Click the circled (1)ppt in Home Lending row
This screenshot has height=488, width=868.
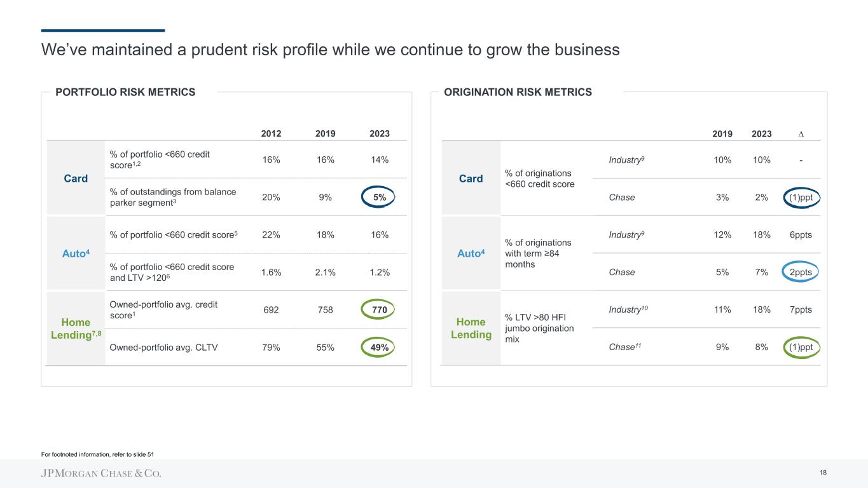click(x=801, y=347)
